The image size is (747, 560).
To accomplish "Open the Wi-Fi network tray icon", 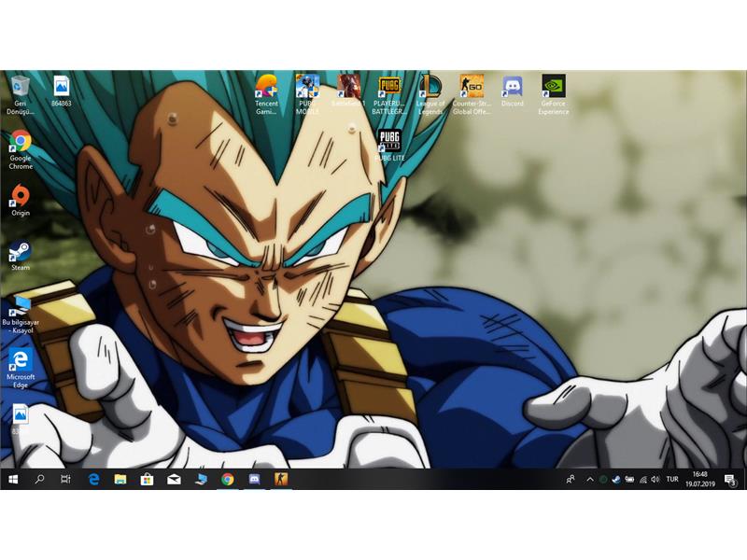I will point(642,480).
